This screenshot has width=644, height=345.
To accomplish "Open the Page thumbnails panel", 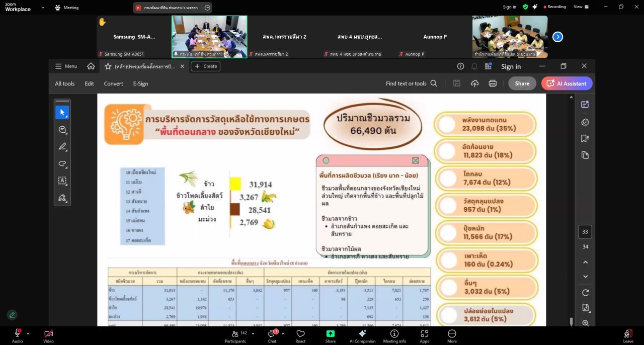I will [x=585, y=156].
